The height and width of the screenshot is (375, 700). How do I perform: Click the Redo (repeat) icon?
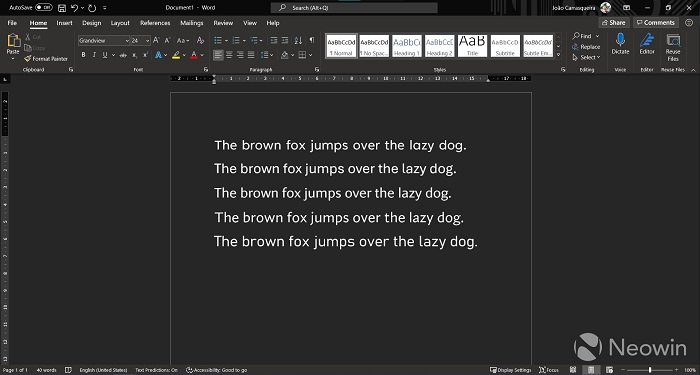(92, 8)
